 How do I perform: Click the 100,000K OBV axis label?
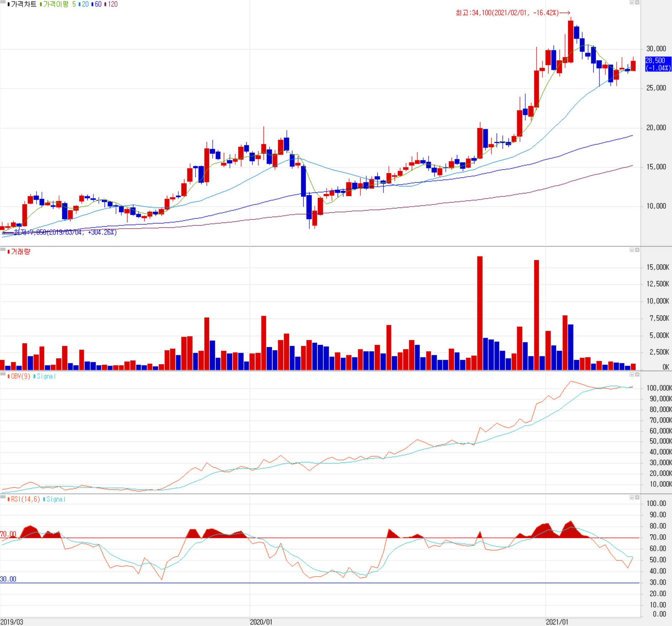tap(659, 388)
